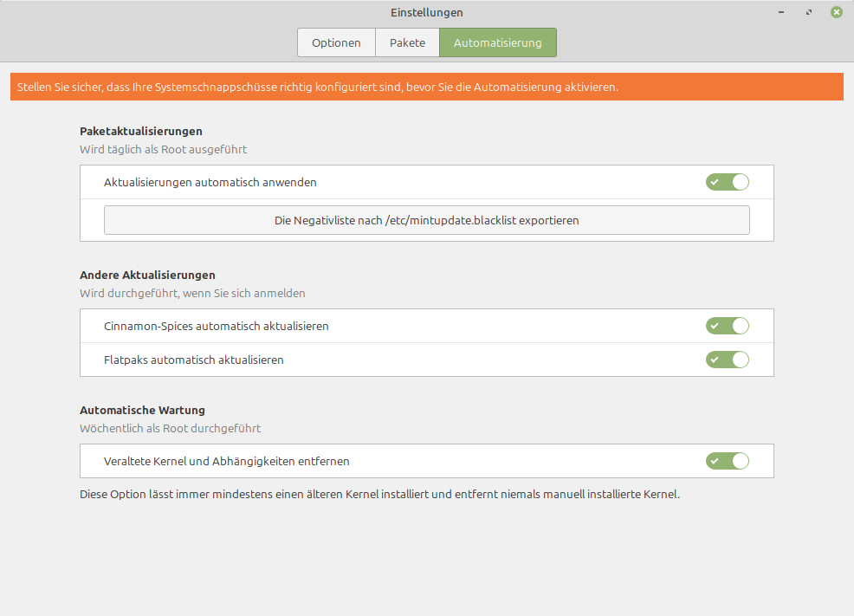This screenshot has width=854, height=616.
Task: Turn off Flatpaks automatic update switch
Action: point(727,360)
